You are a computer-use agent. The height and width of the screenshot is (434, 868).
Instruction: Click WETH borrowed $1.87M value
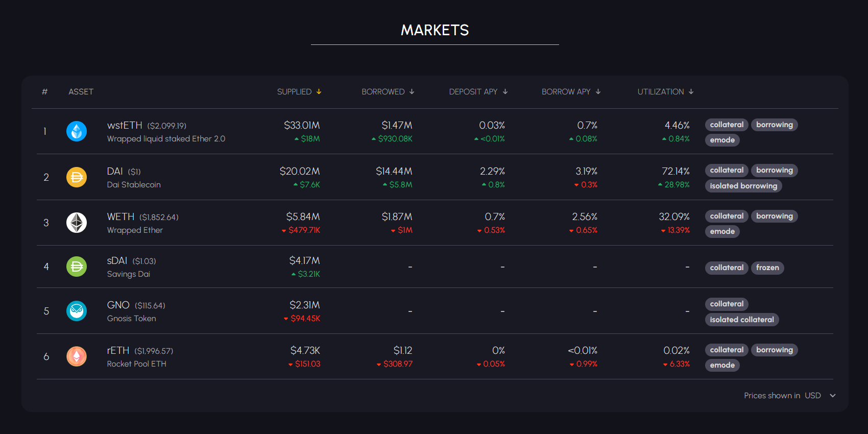pyautogui.click(x=397, y=216)
